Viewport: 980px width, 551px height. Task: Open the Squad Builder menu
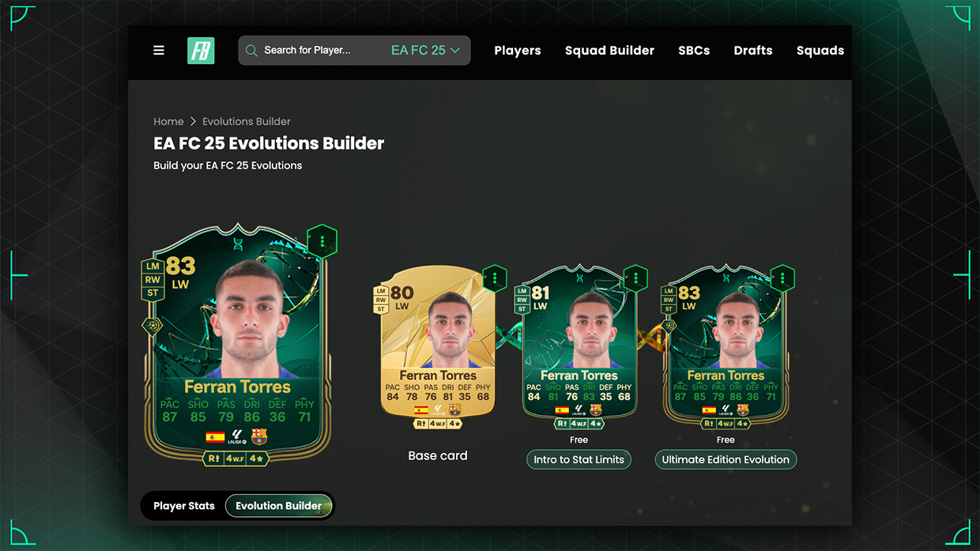pos(609,51)
